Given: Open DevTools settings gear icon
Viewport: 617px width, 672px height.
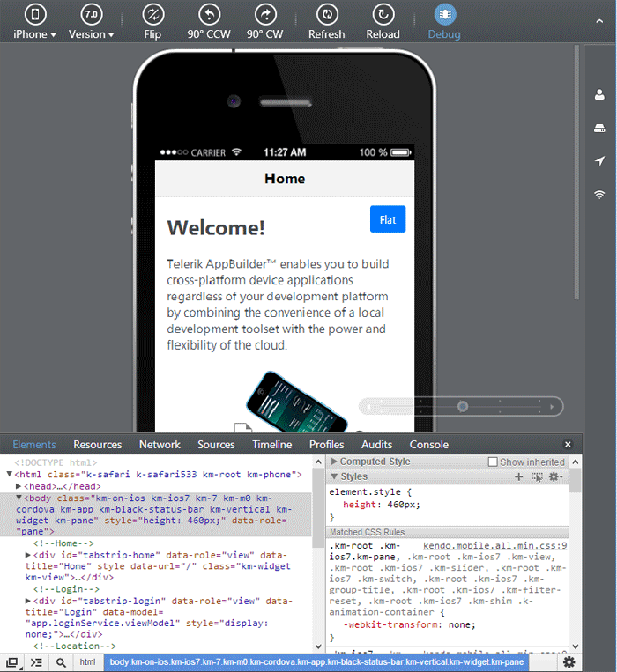Looking at the screenshot, I should pyautogui.click(x=569, y=661).
